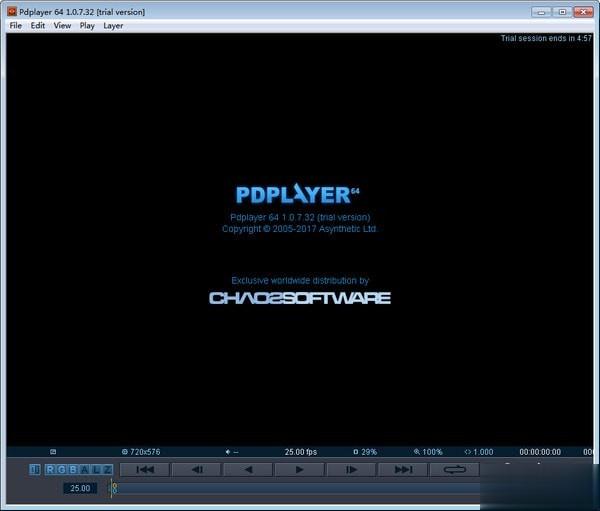The width and height of the screenshot is (600, 511).
Task: Click the timeline start marker
Action: (114, 488)
